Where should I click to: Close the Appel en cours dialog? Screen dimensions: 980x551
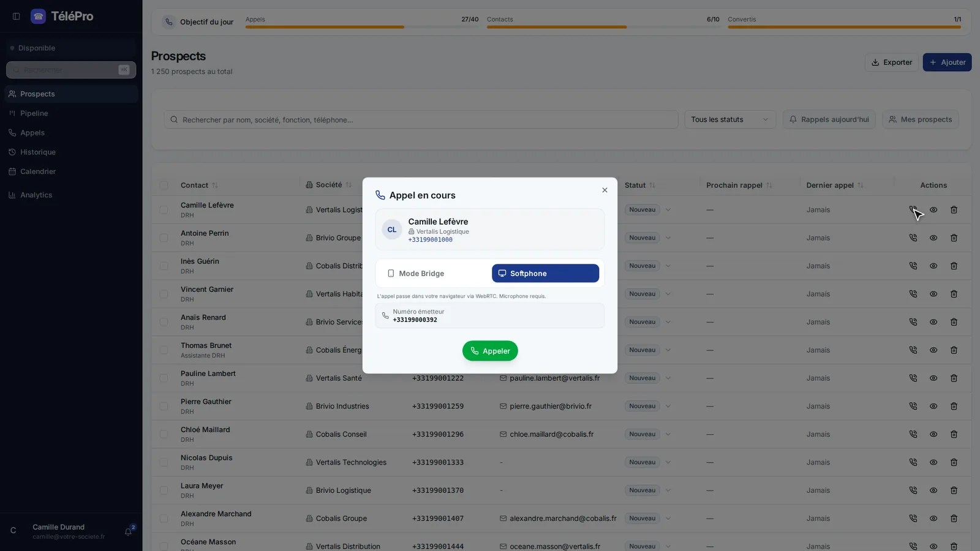[605, 190]
